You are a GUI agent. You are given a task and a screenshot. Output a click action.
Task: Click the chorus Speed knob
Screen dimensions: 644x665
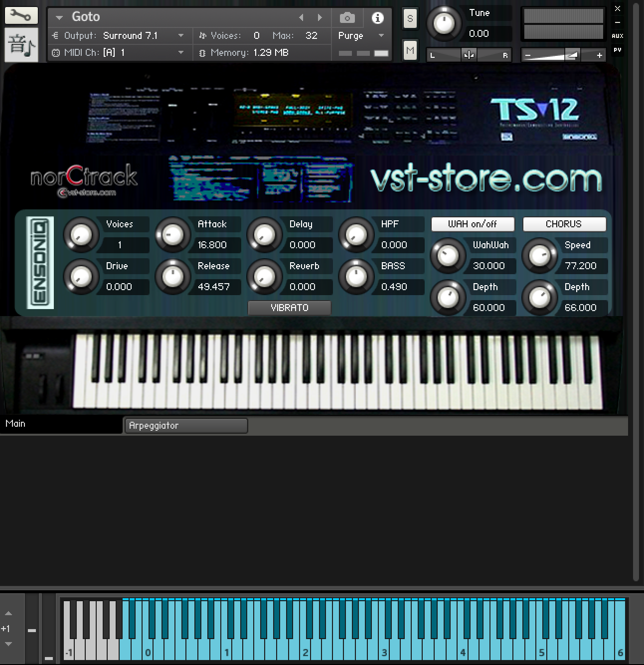coord(540,256)
